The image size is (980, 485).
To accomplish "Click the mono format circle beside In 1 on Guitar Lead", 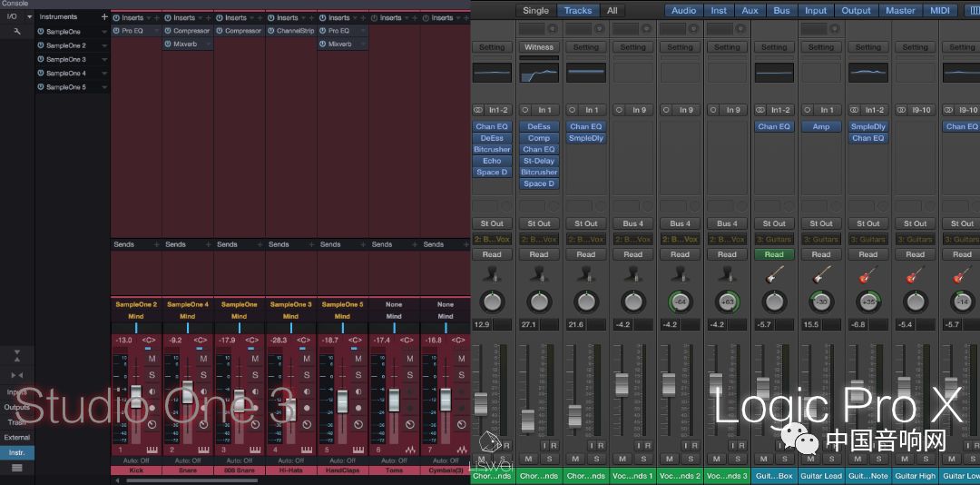I will coord(808,110).
